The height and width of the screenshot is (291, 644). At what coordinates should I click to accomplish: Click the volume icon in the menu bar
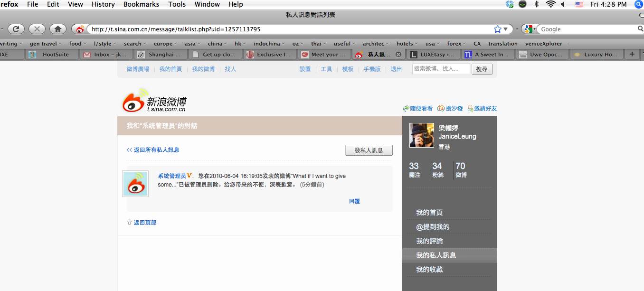point(563,4)
